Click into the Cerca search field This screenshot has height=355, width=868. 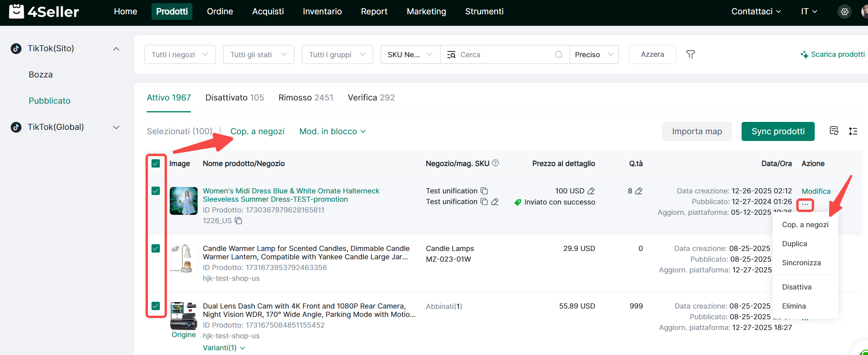point(505,55)
